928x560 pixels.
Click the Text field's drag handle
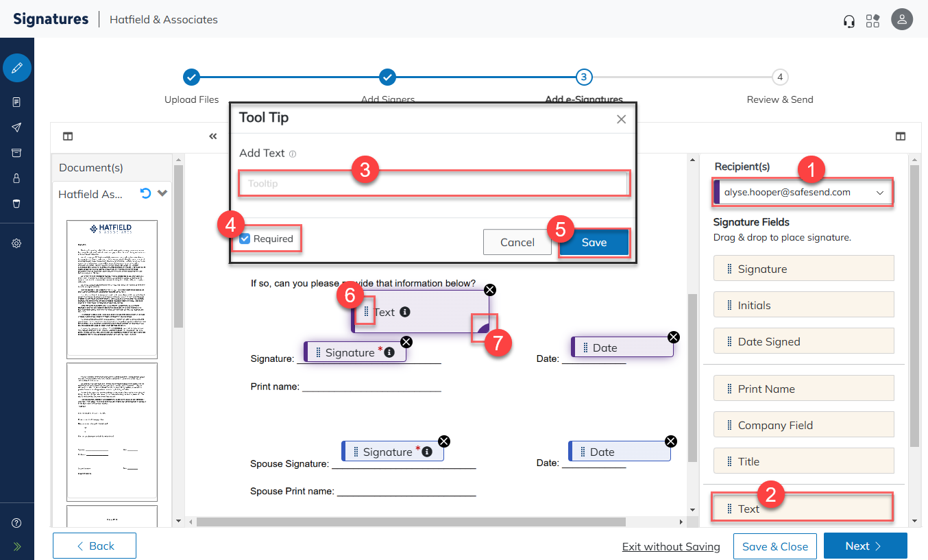point(366,312)
